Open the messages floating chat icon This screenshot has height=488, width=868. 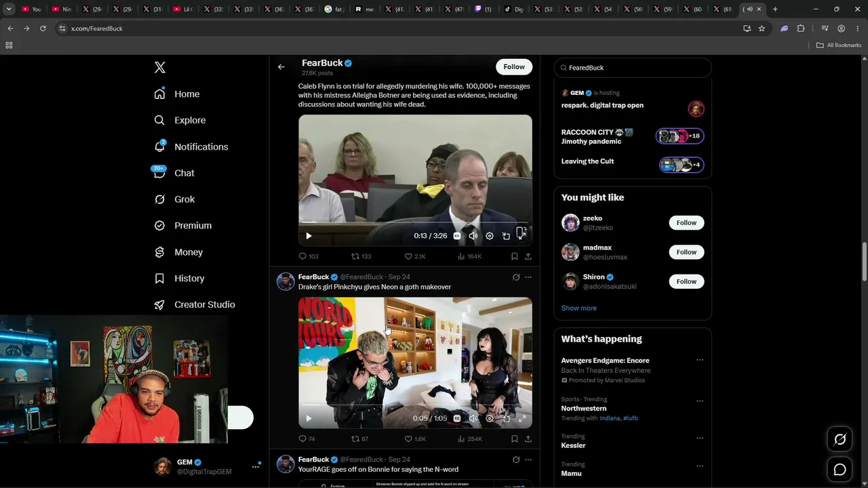(x=840, y=469)
